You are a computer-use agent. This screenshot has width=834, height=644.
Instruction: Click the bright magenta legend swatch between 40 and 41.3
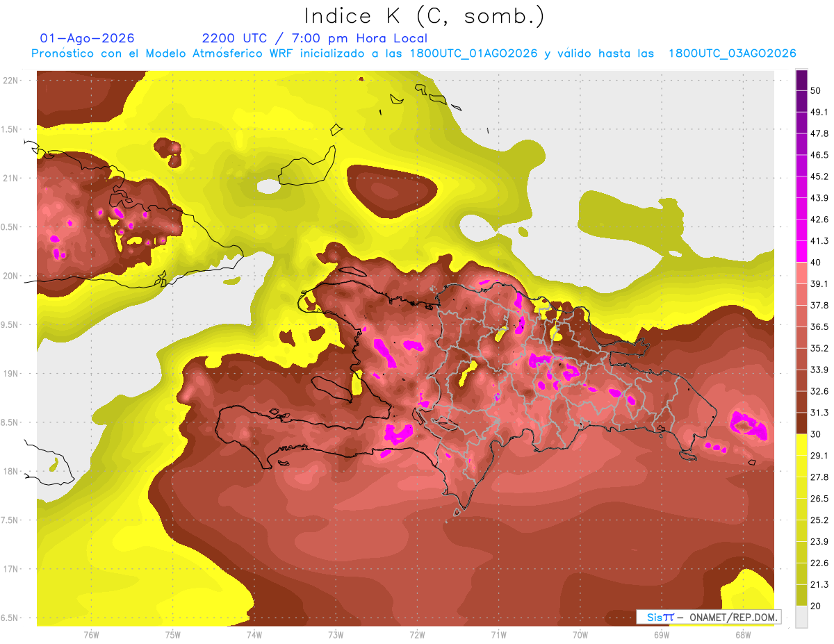tap(801, 251)
